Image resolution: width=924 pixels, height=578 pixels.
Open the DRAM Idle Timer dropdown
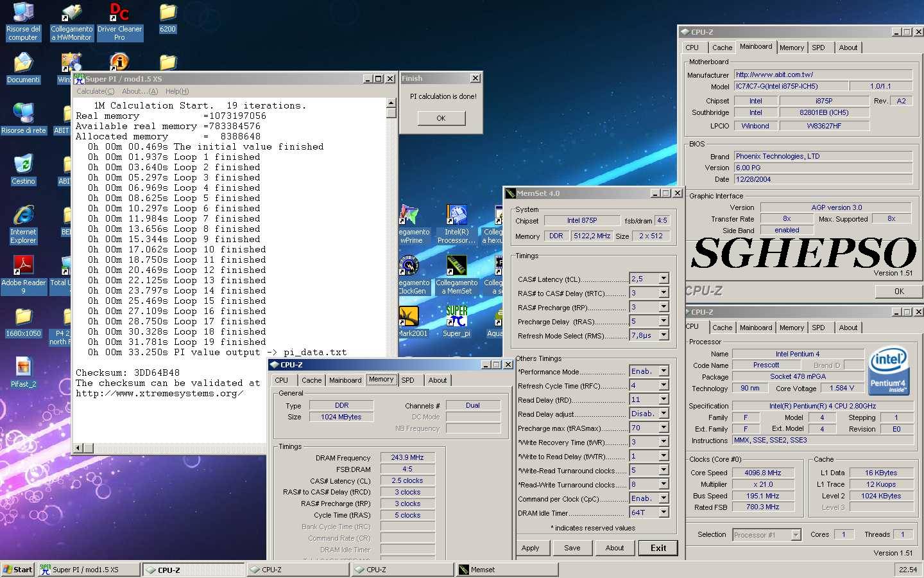click(x=663, y=512)
